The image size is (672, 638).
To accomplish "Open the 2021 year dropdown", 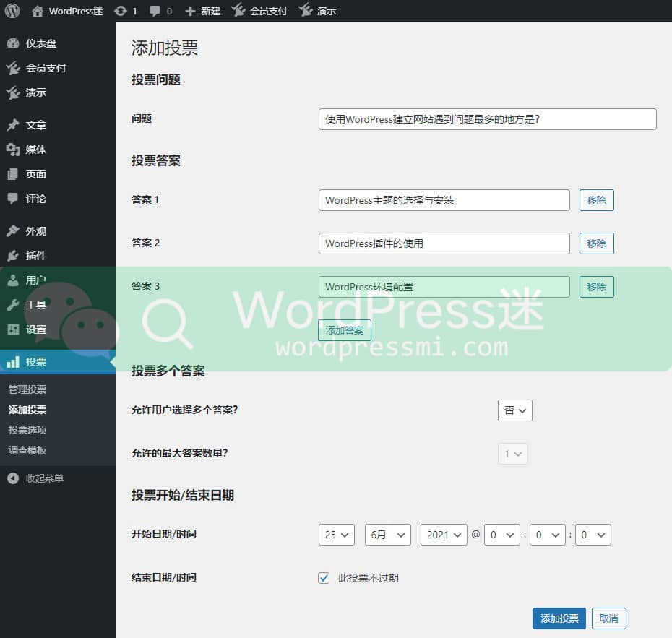I will 443,535.
